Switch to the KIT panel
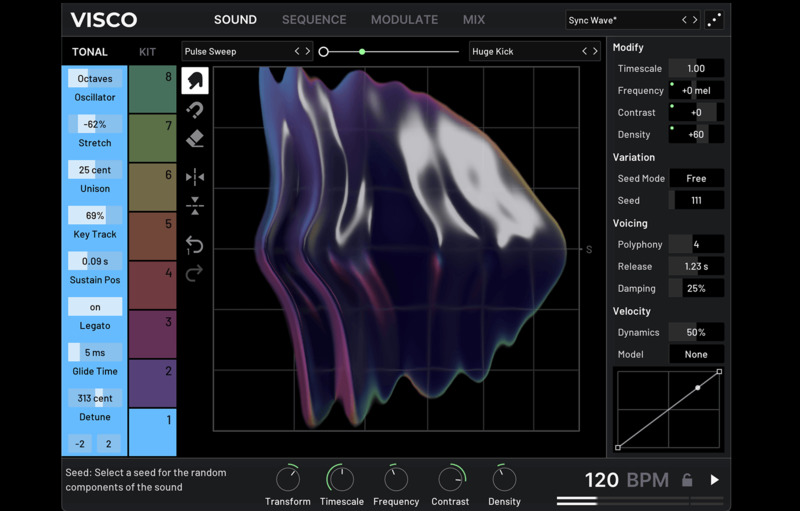800x511 pixels. (x=147, y=52)
